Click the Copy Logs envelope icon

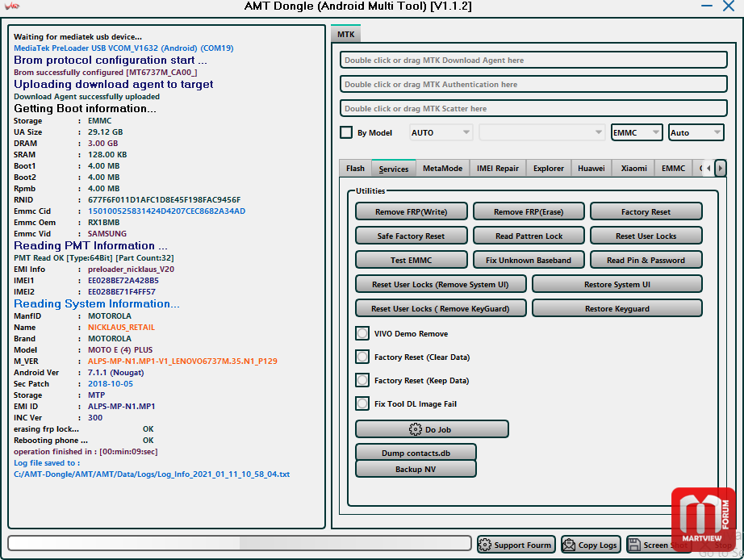click(x=569, y=545)
